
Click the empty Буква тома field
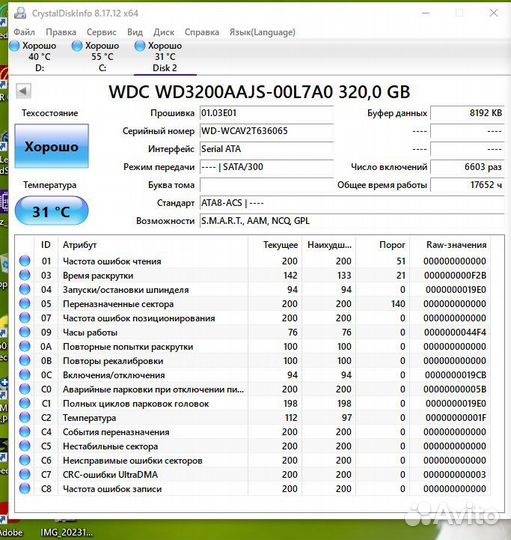click(266, 185)
